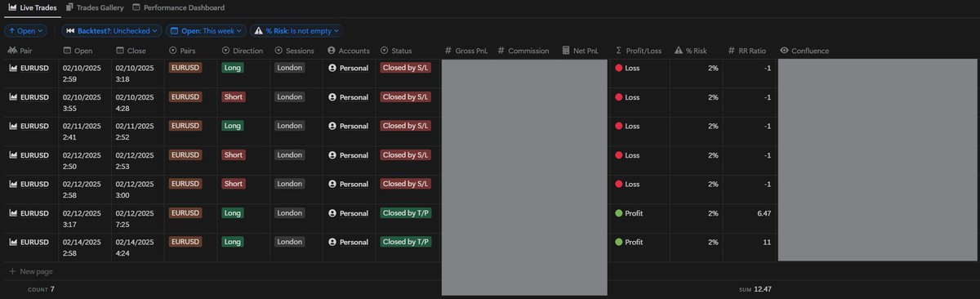
Task: Click the Status column header
Action: click(396, 51)
